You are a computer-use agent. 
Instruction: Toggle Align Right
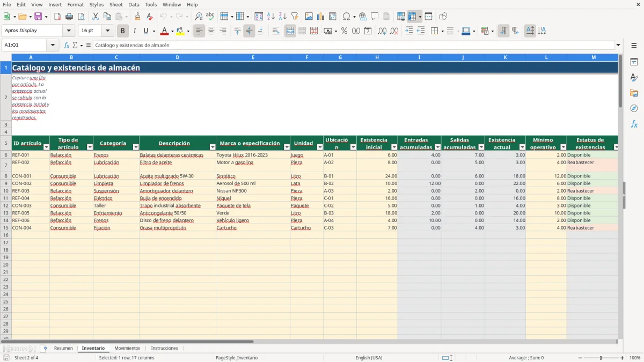click(x=223, y=31)
